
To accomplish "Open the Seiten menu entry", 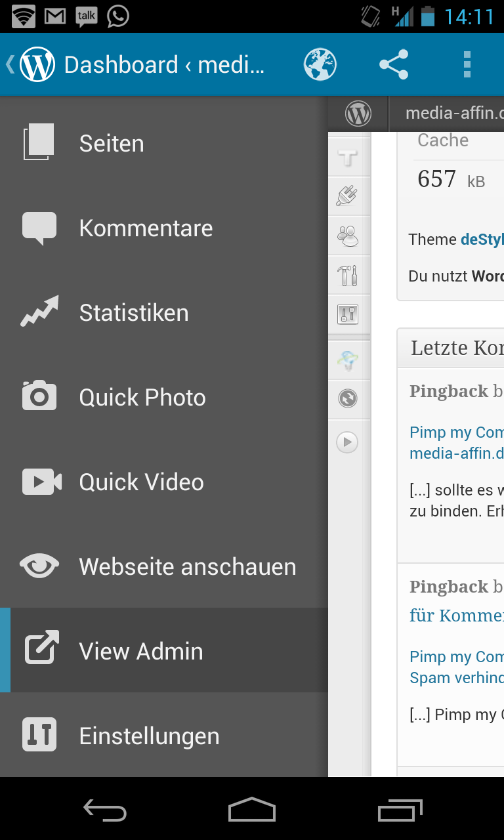I will click(164, 143).
